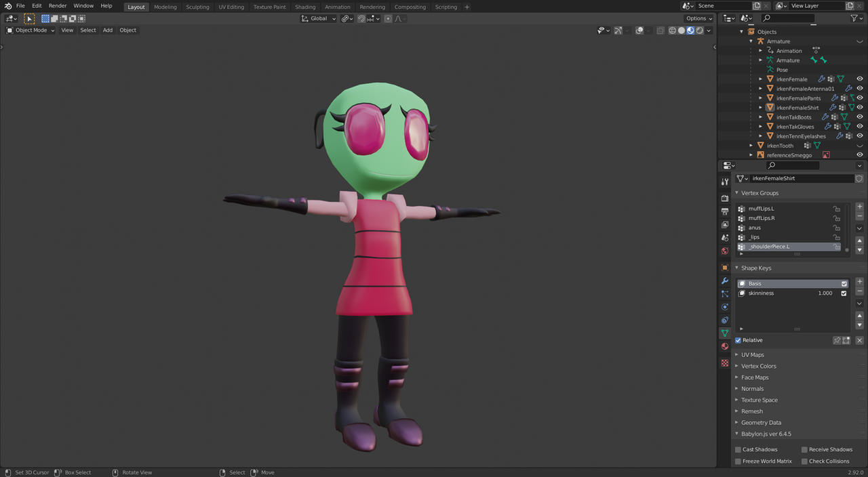The image size is (868, 477).
Task: Click the Blender logo menu icon
Action: tap(7, 6)
